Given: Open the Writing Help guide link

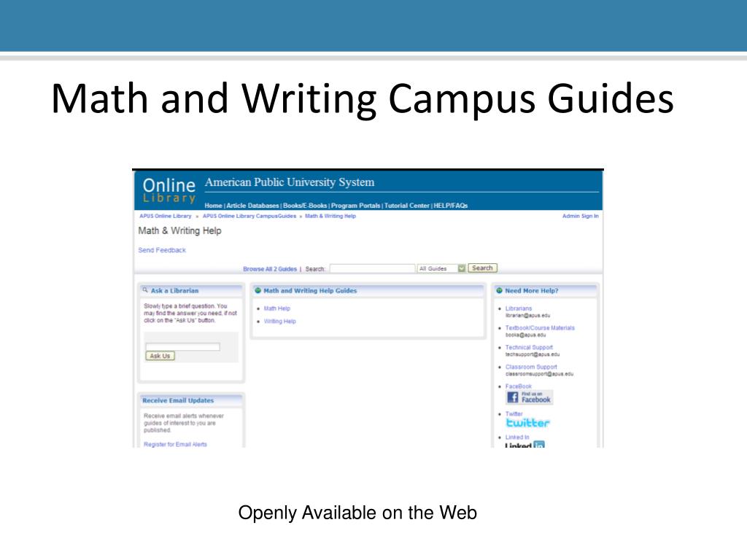Looking at the screenshot, I should coord(279,322).
